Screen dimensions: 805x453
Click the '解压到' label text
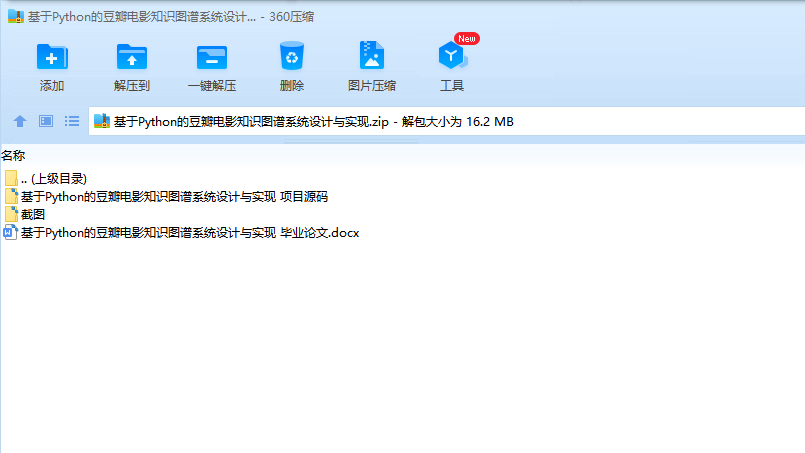[132, 85]
